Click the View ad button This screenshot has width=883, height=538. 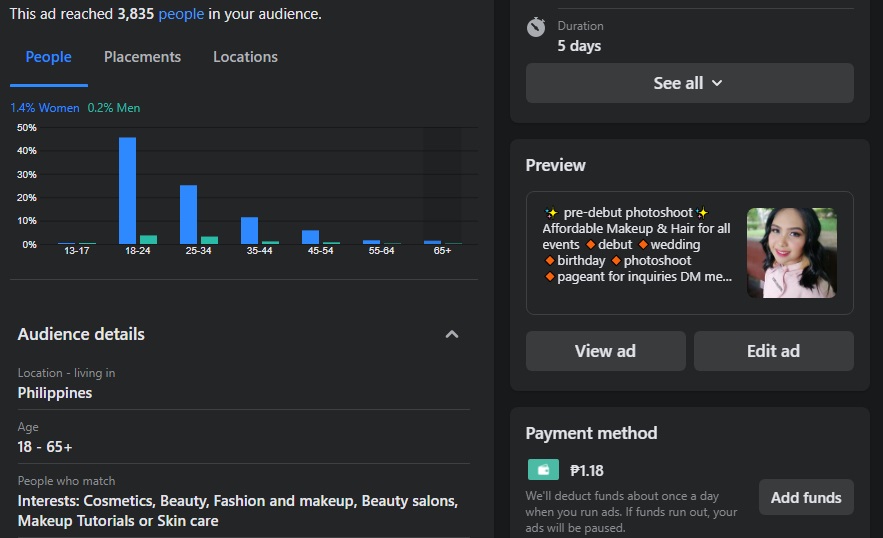point(605,351)
